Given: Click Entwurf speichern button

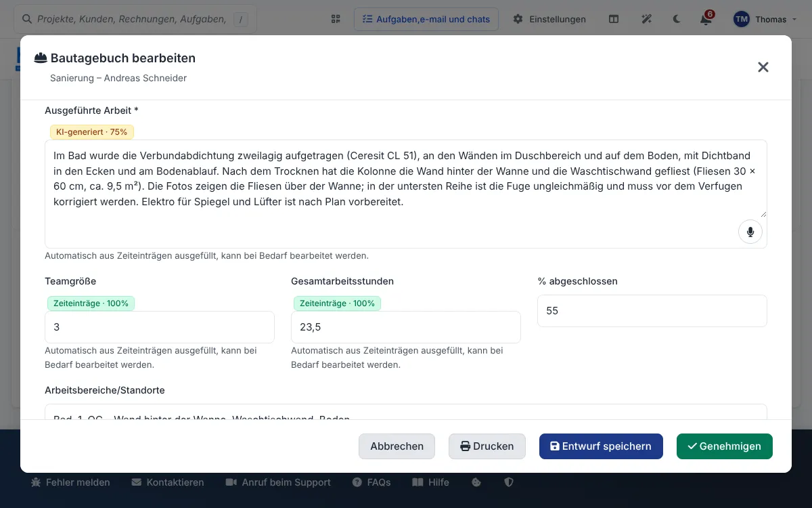Looking at the screenshot, I should click(x=601, y=446).
